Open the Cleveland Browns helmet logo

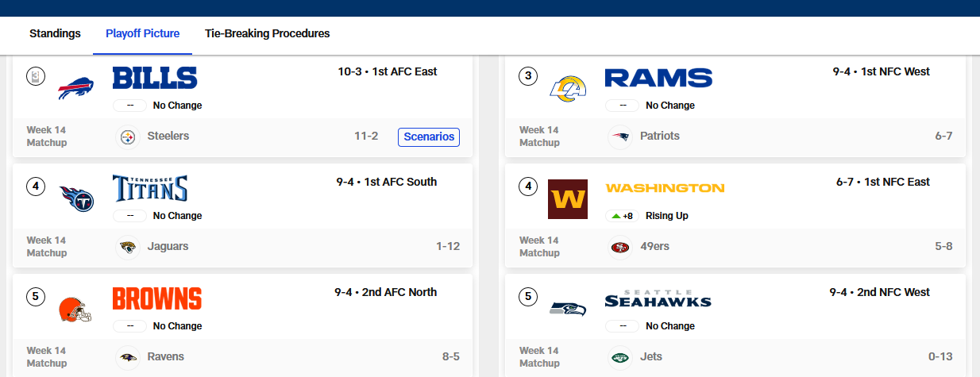(76, 309)
